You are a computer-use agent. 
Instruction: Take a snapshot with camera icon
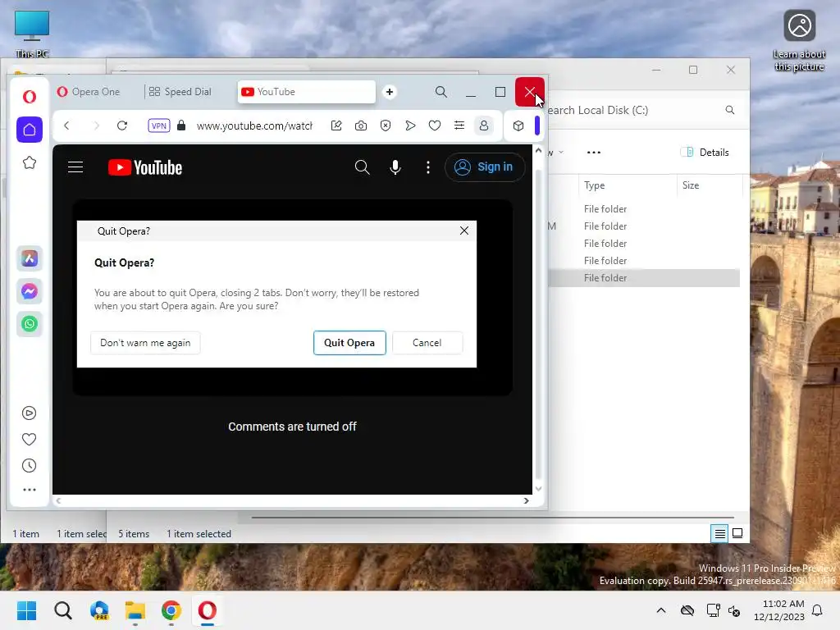(361, 126)
